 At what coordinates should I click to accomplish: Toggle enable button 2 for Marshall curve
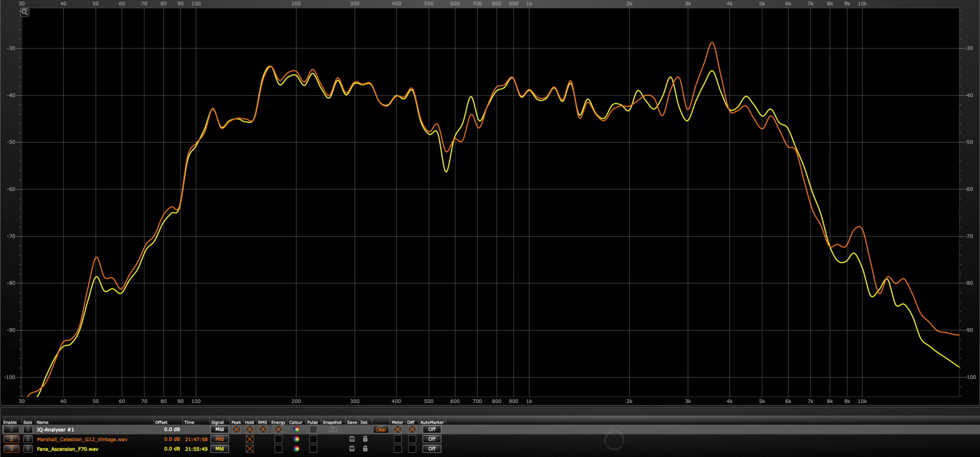(x=11, y=439)
